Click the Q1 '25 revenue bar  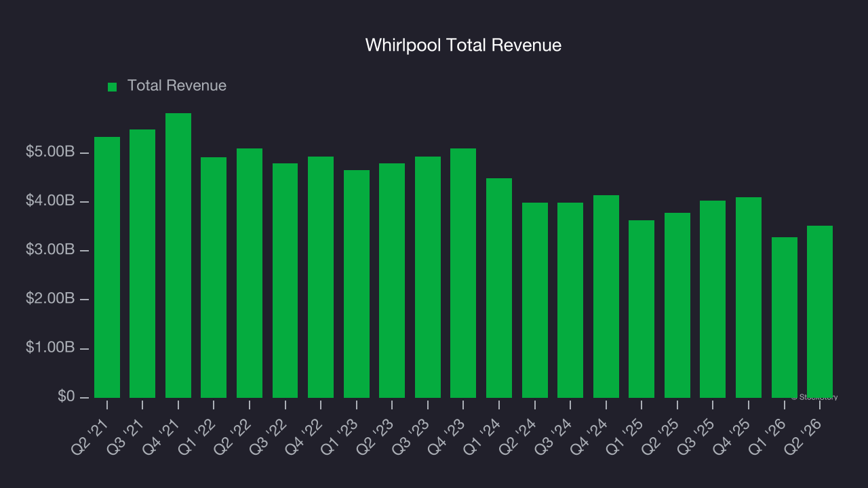tap(642, 309)
